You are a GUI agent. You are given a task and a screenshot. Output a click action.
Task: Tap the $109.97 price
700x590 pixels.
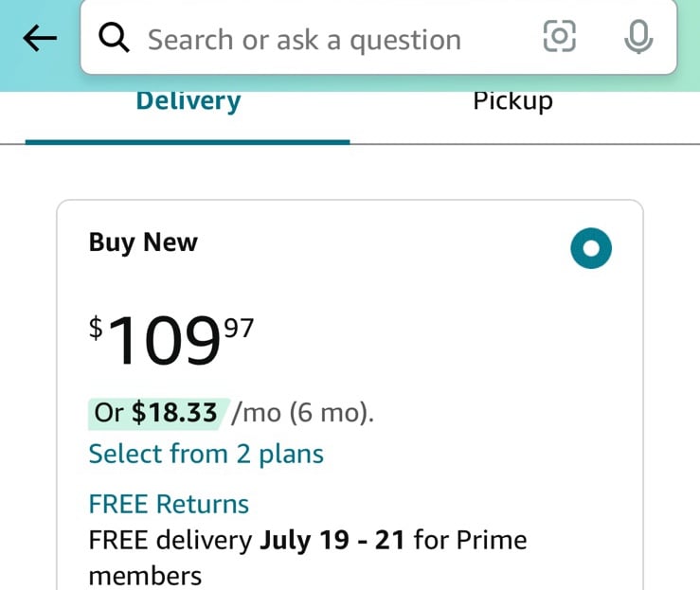[171, 339]
